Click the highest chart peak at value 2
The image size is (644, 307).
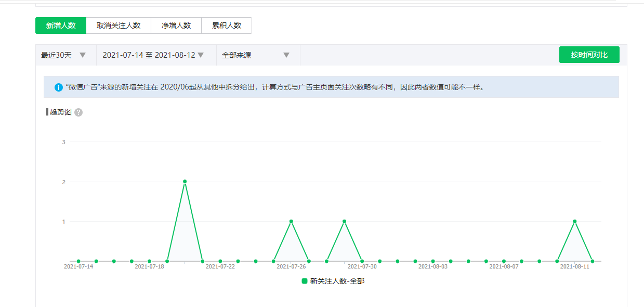pos(185,182)
